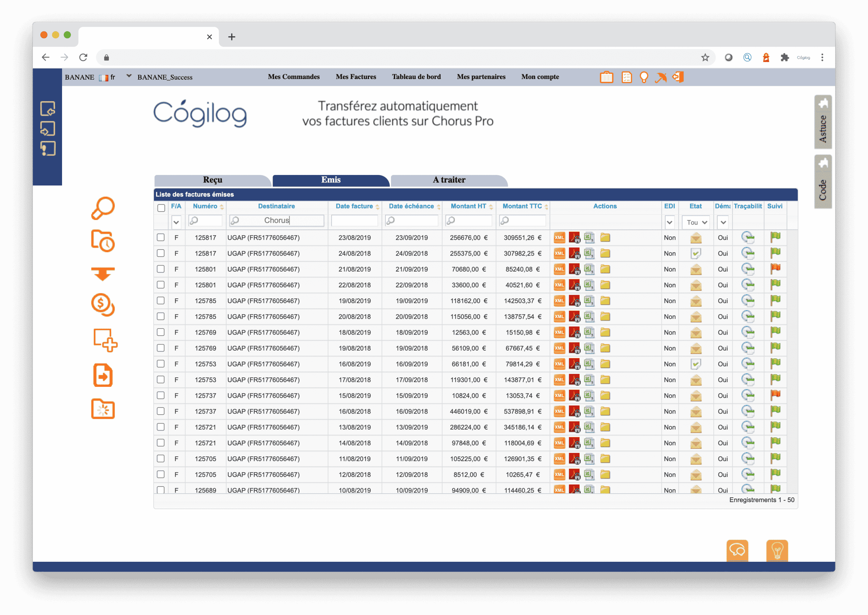Click traceability icon for invoice dated 19/08/2019
Image resolution: width=868 pixels, height=615 pixels.
pyautogui.click(x=748, y=301)
